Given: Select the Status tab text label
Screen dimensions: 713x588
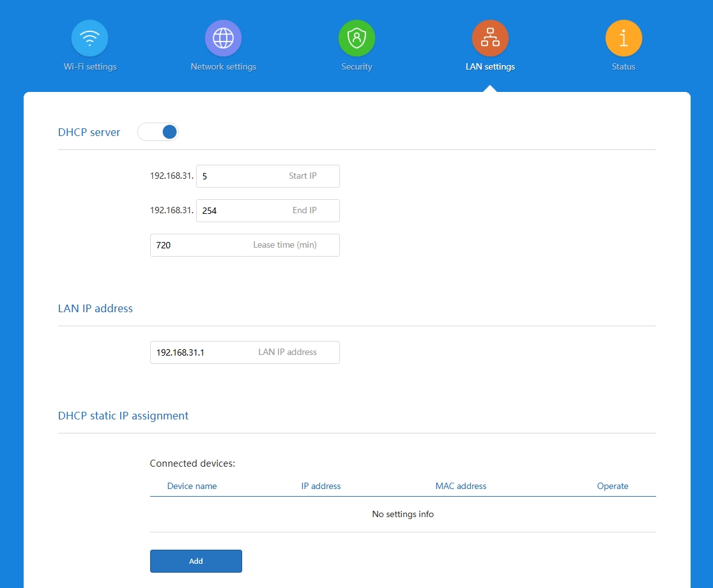Looking at the screenshot, I should [624, 66].
